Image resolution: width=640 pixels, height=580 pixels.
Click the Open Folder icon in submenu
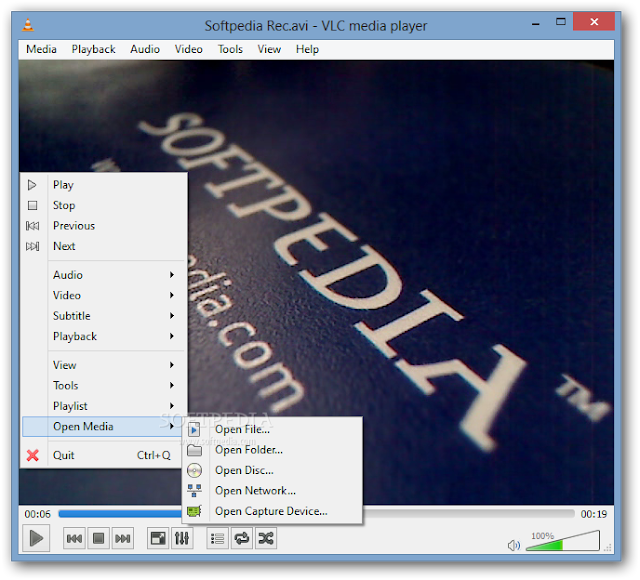coord(194,450)
